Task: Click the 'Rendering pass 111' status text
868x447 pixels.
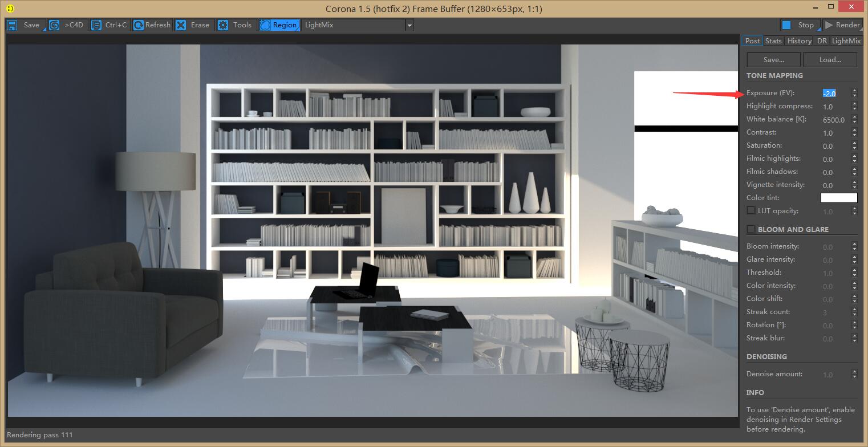Action: click(x=40, y=435)
